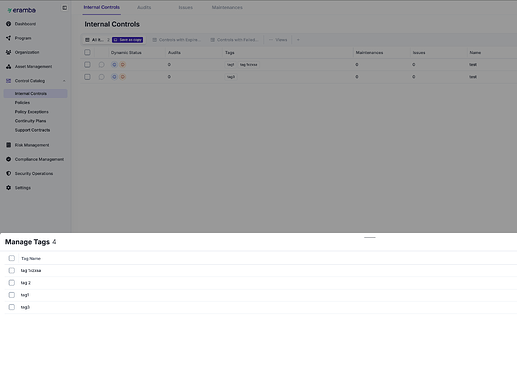517x374 pixels.
Task: Switch to the Internal Controls tab
Action: click(x=102, y=7)
